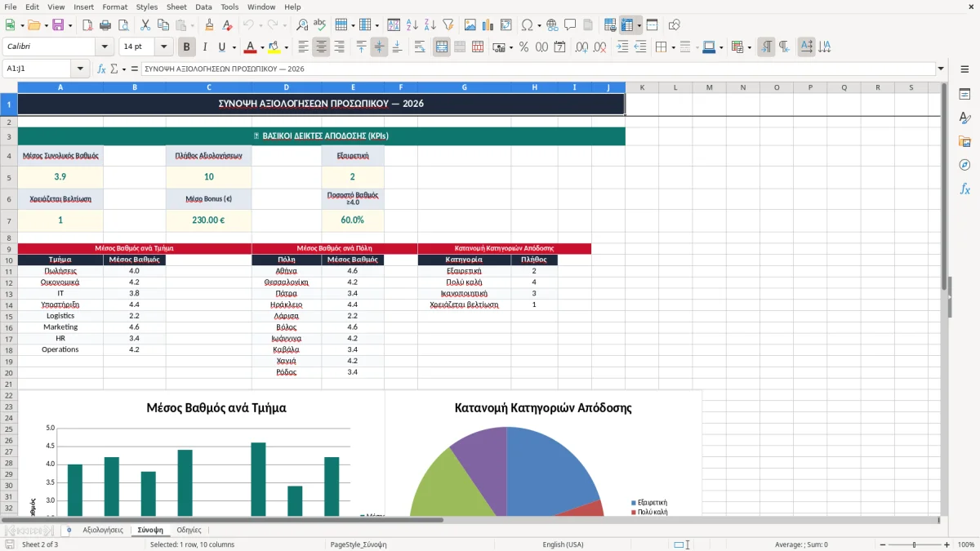The width and height of the screenshot is (980, 551).
Task: Insert a chart using toolbar icon
Action: point(488,25)
